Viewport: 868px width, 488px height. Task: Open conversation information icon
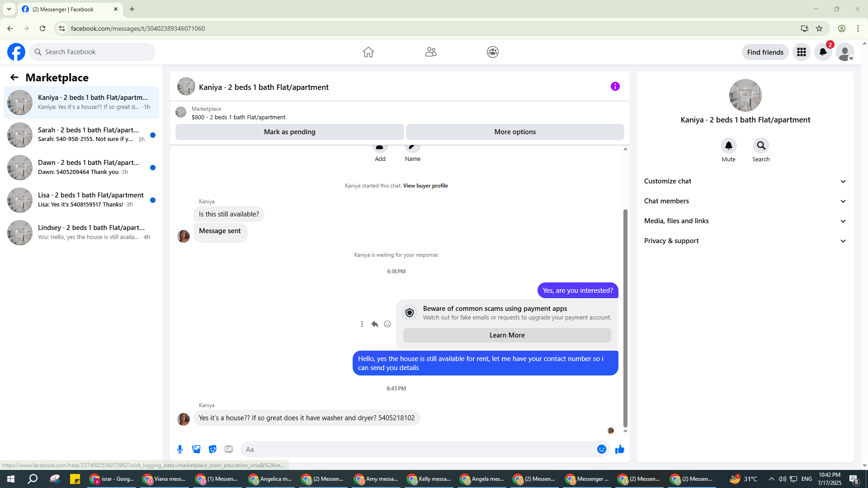[x=615, y=86]
